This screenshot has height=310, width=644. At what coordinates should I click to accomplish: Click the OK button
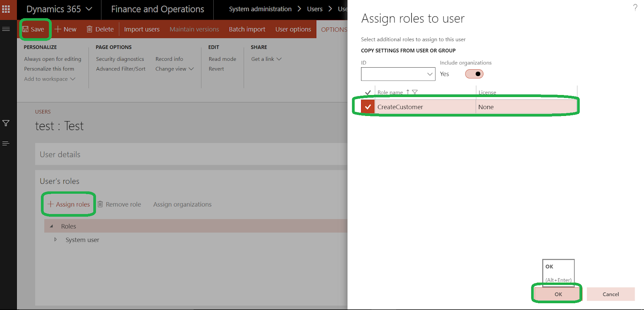(x=558, y=294)
